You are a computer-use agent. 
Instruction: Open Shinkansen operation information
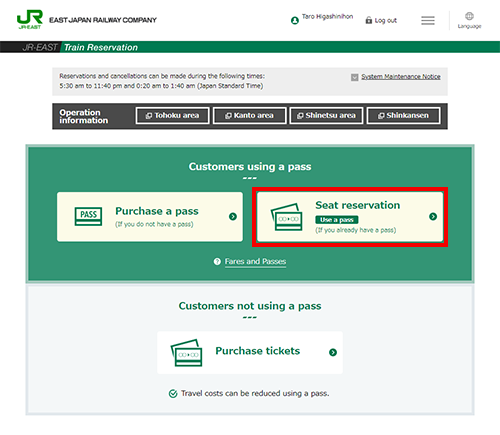pyautogui.click(x=403, y=116)
